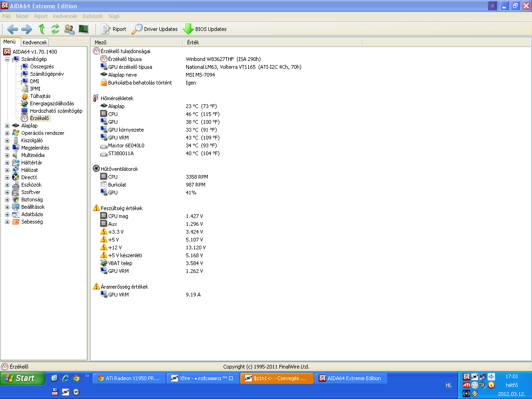532x399 pixels.
Task: Select the DMI tree item
Action: click(34, 81)
